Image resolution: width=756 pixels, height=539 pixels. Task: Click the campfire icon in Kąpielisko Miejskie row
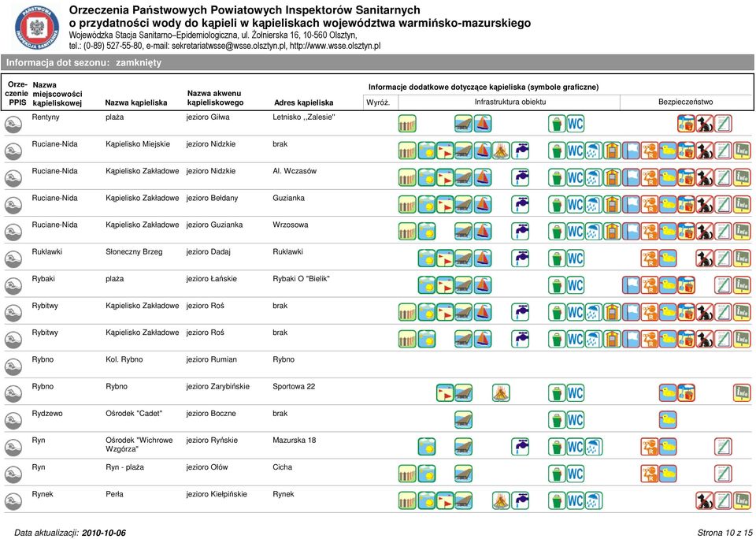point(502,151)
